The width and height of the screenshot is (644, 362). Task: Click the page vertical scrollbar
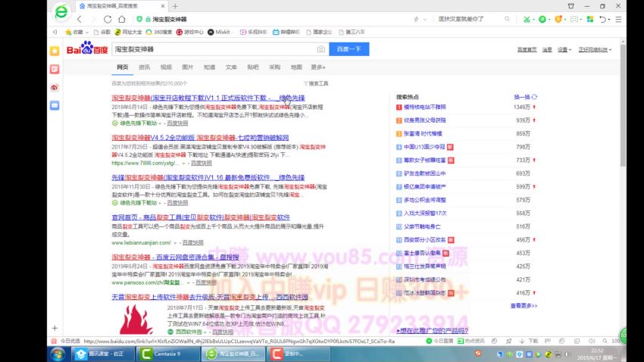click(x=623, y=105)
